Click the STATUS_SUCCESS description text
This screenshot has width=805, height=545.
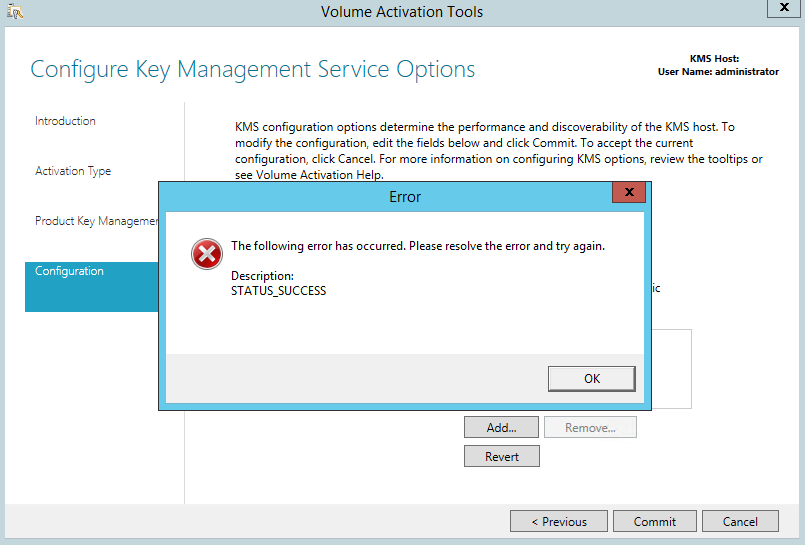tap(278, 291)
